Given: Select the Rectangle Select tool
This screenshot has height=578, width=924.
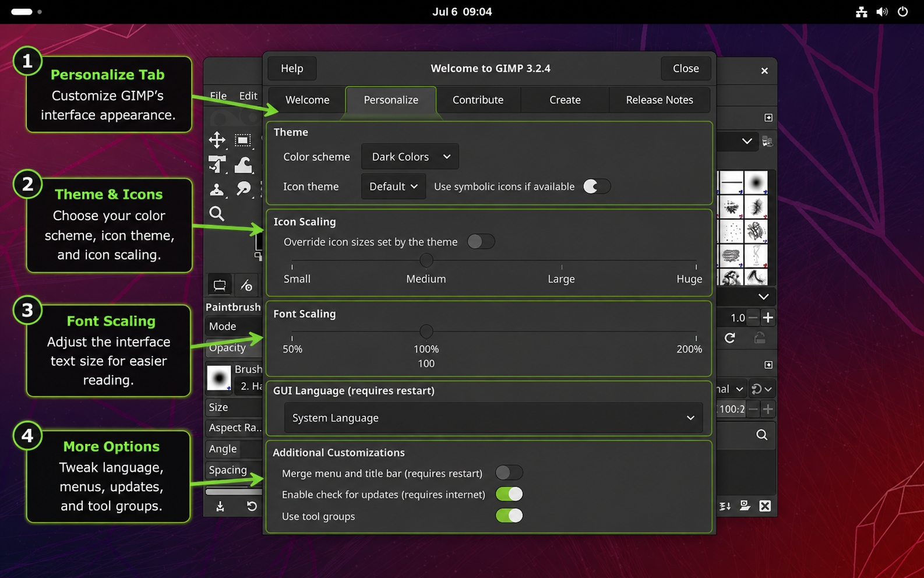Looking at the screenshot, I should point(243,140).
